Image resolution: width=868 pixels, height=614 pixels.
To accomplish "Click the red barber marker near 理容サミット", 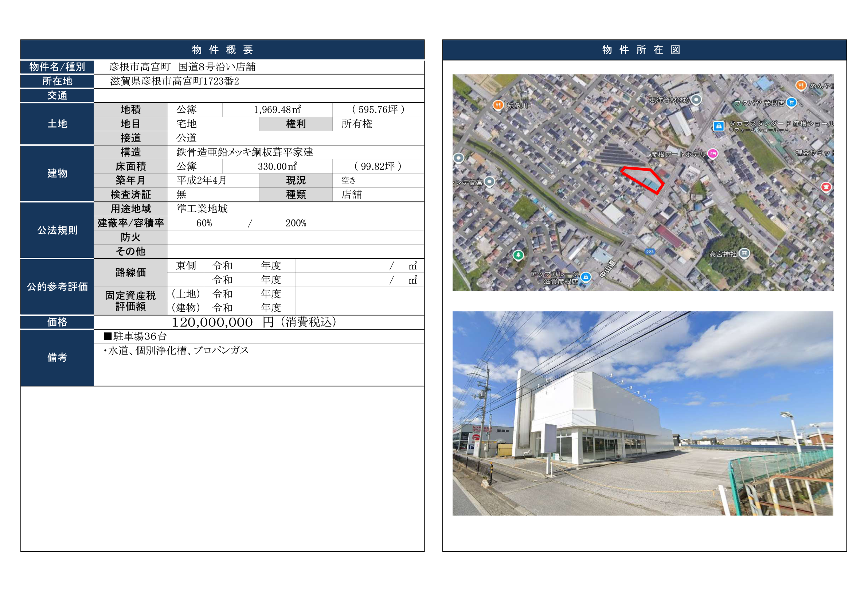I will [x=826, y=187].
